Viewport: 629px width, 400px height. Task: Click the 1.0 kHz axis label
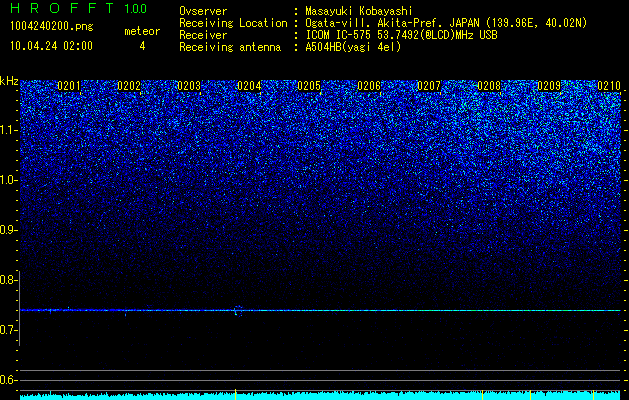9,180
